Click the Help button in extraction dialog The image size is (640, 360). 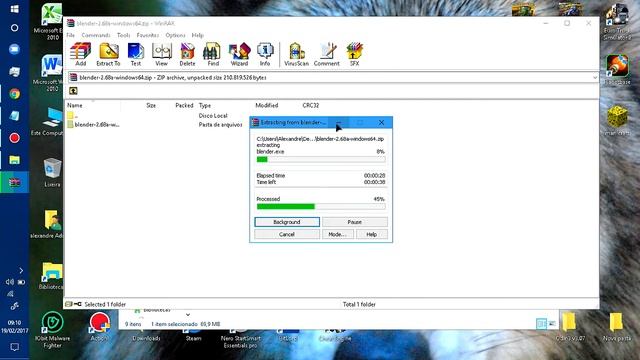(x=371, y=234)
